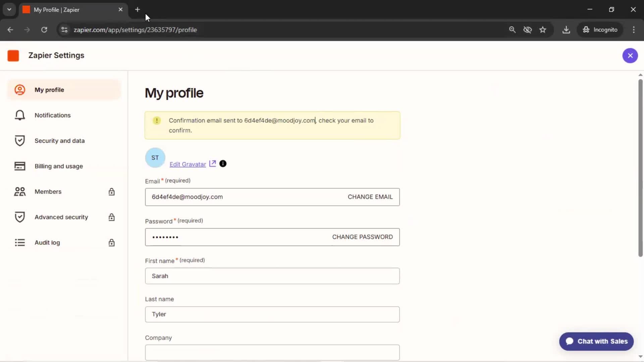The height and width of the screenshot is (362, 644).
Task: Click the Zapier orange logo
Action: click(x=13, y=56)
